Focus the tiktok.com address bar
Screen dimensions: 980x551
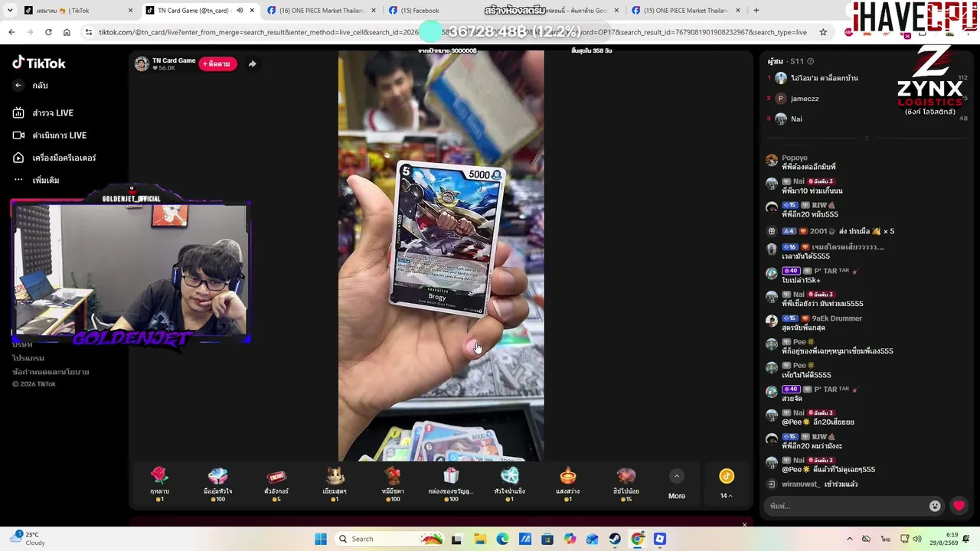coord(452,32)
